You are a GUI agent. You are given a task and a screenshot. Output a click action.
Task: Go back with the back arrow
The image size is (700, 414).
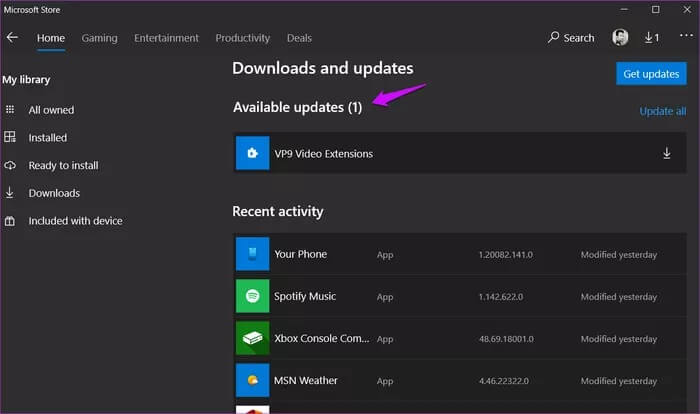pos(12,38)
